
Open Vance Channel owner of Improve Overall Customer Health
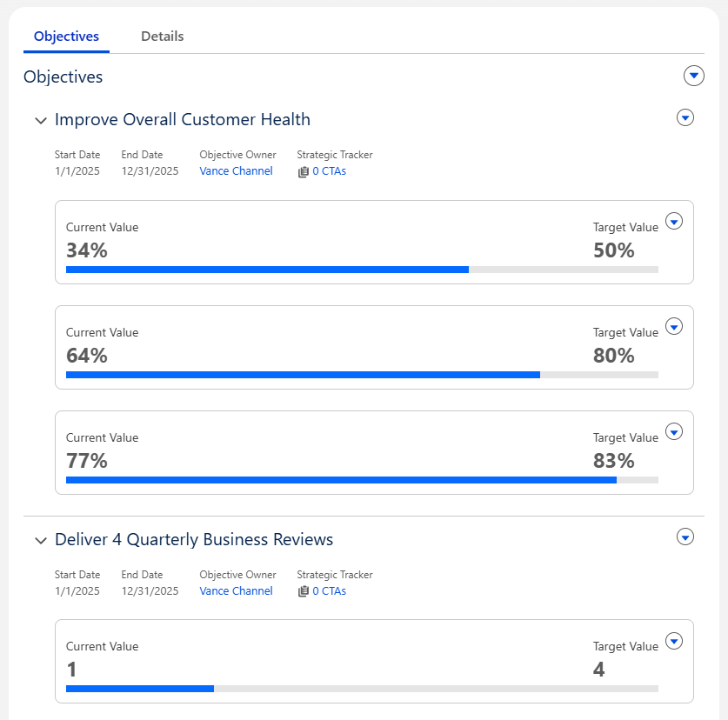point(236,171)
